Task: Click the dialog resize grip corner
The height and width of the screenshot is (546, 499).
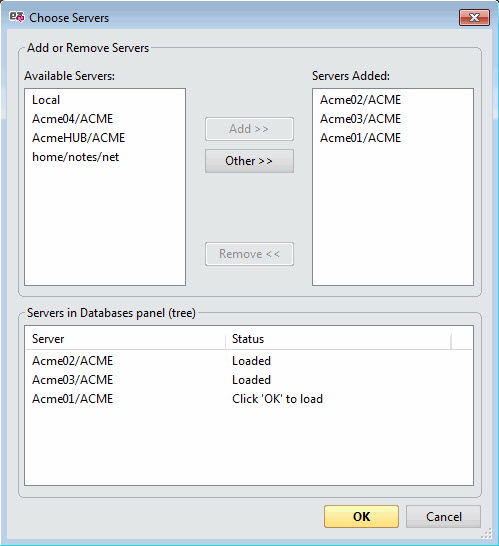Action: point(487,533)
